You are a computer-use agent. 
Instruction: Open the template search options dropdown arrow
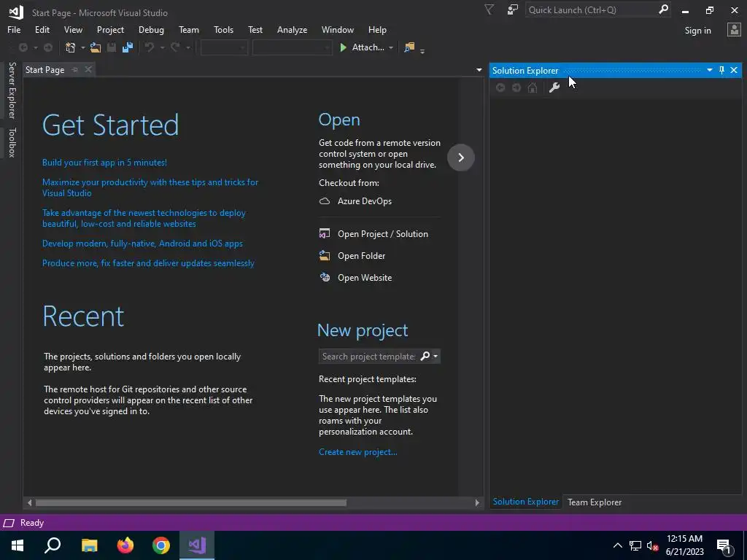[436, 356]
